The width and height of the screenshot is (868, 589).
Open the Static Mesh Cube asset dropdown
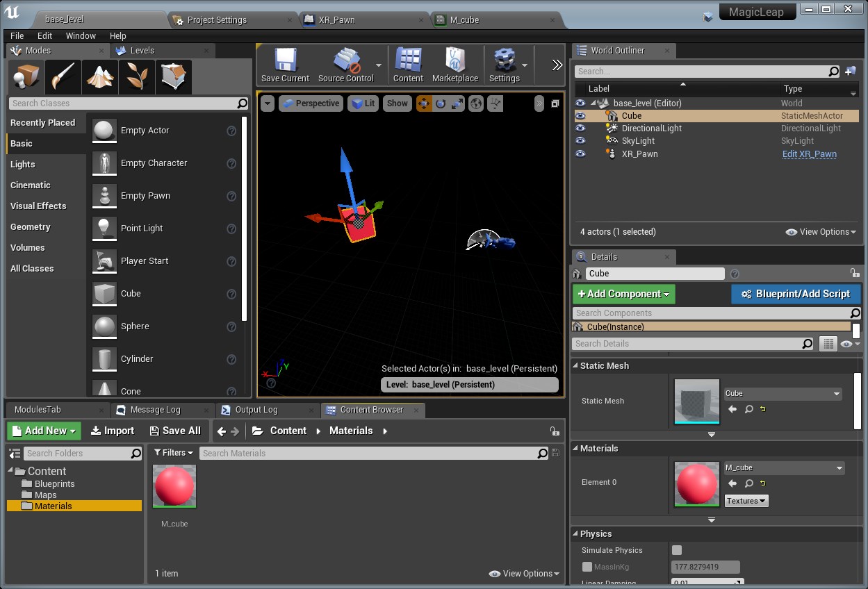pyautogui.click(x=783, y=394)
